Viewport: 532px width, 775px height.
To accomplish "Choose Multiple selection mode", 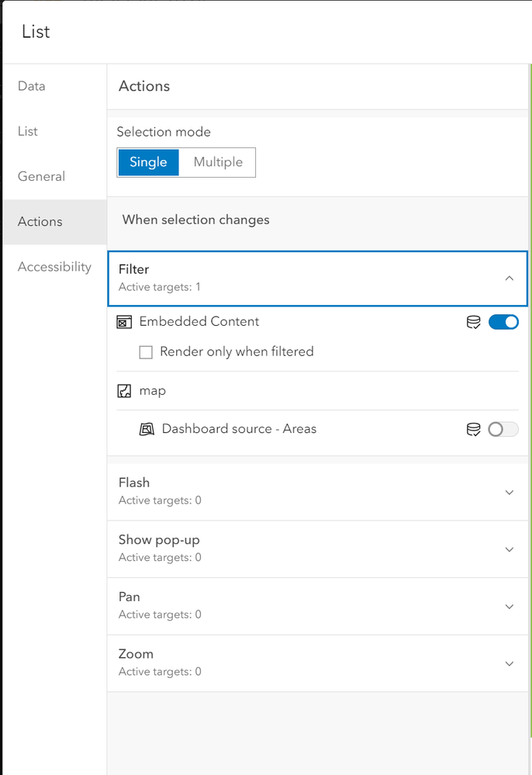I will click(218, 162).
